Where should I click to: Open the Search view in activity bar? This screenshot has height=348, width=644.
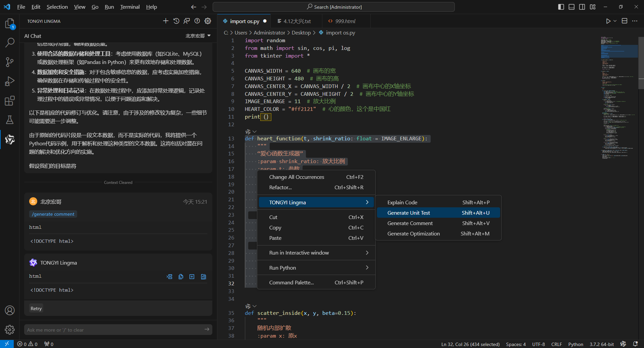(10, 43)
